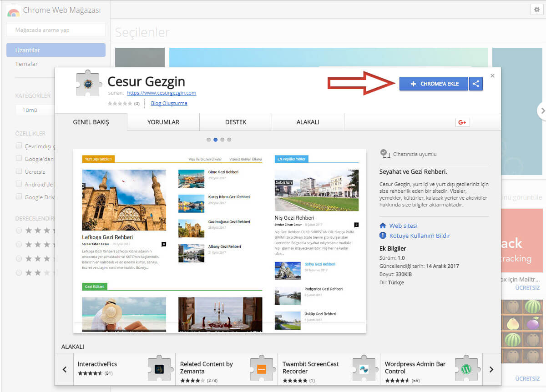Click the Seyahat ve Gezi Rehberi heading
Screen dimensions: 546x392
click(x=413, y=171)
